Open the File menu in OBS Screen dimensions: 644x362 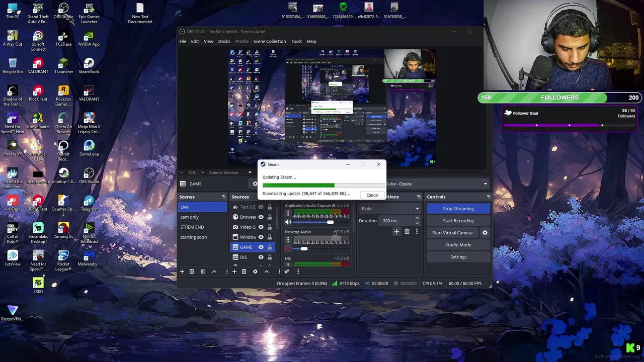183,41
